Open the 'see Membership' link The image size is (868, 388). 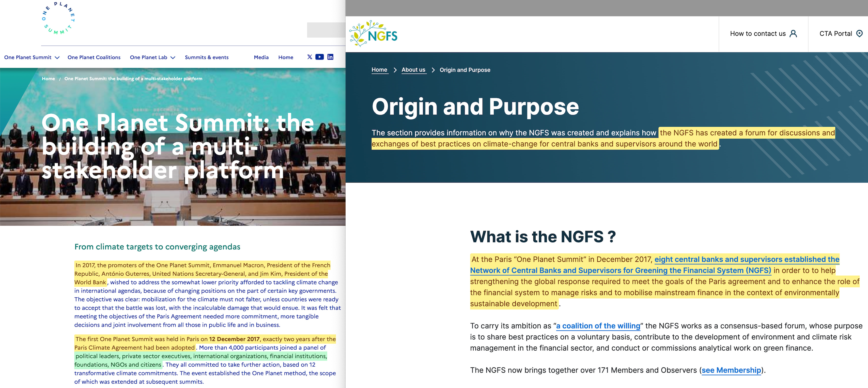731,370
